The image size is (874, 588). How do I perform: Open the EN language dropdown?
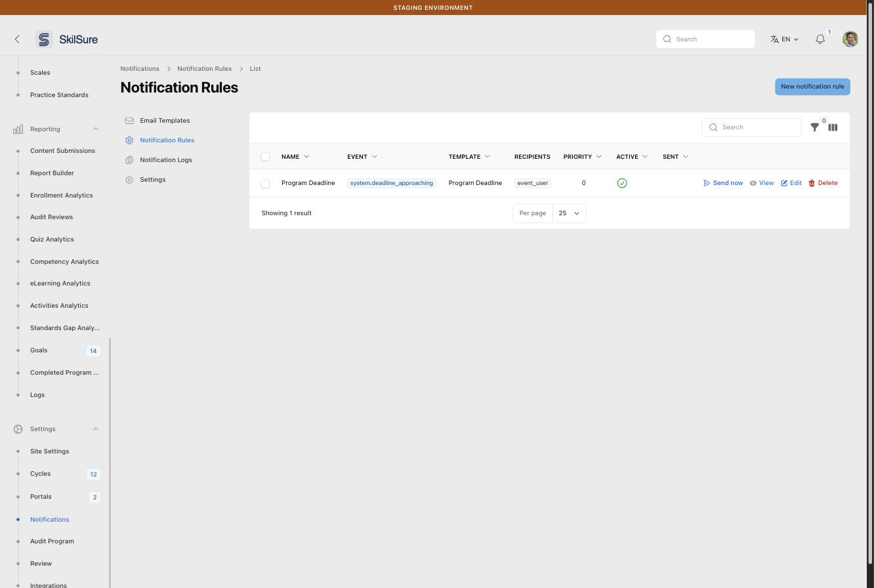click(785, 39)
